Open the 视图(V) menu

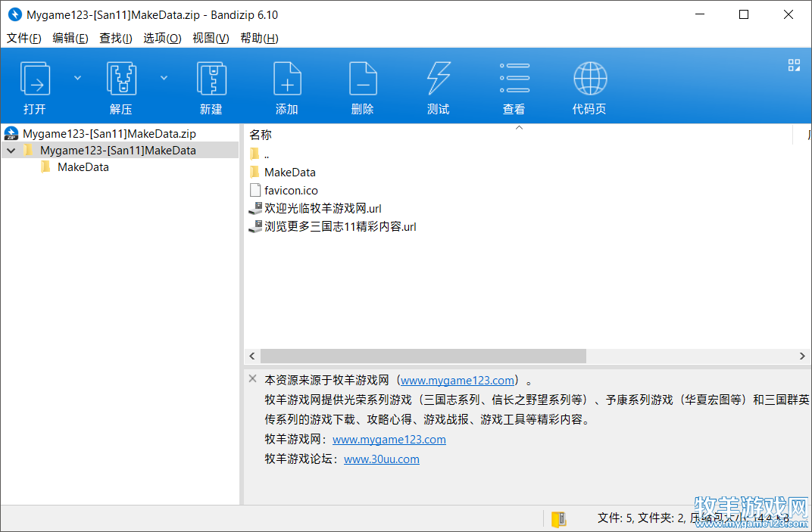(x=211, y=39)
